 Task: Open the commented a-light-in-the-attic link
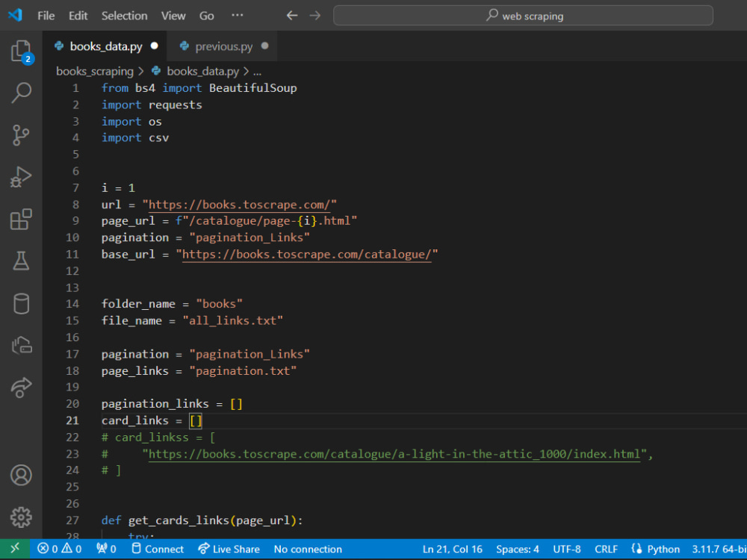pyautogui.click(x=394, y=454)
